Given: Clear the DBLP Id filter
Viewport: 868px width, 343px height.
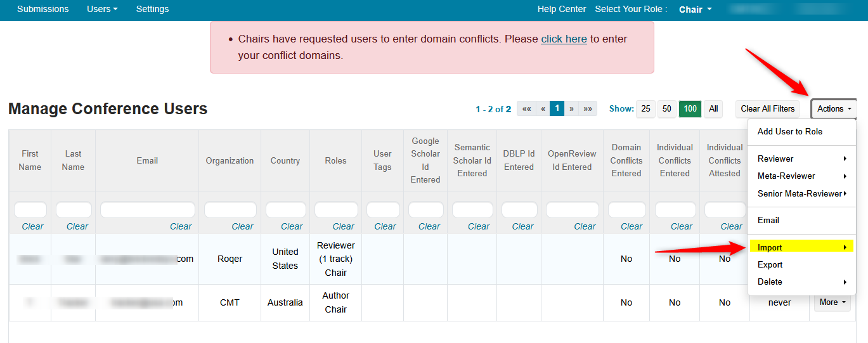Looking at the screenshot, I should point(522,226).
